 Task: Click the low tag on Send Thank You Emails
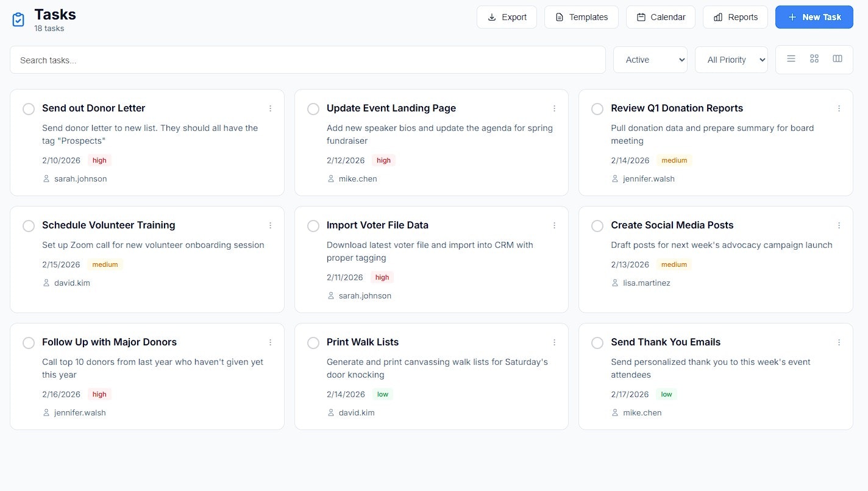tap(667, 394)
